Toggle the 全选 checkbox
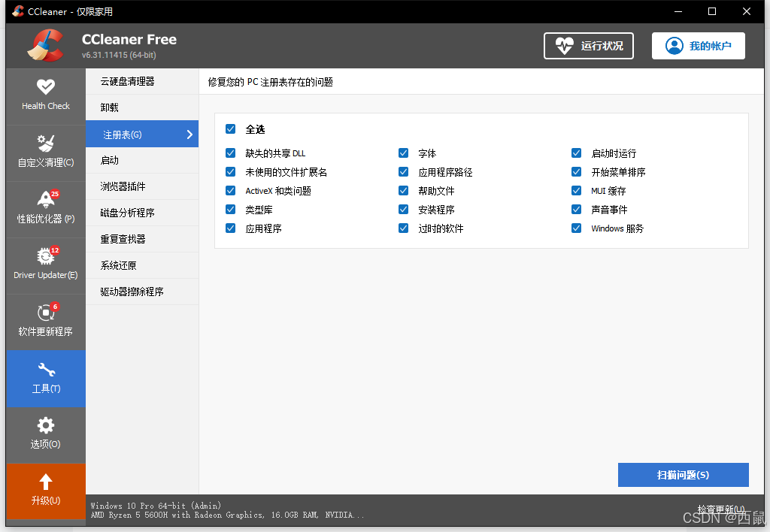Viewport: 770px width, 532px height. tap(230, 129)
